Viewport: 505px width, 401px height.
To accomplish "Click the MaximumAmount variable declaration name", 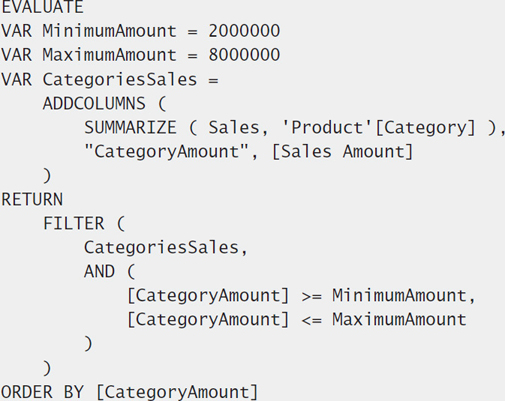I will (x=109, y=55).
